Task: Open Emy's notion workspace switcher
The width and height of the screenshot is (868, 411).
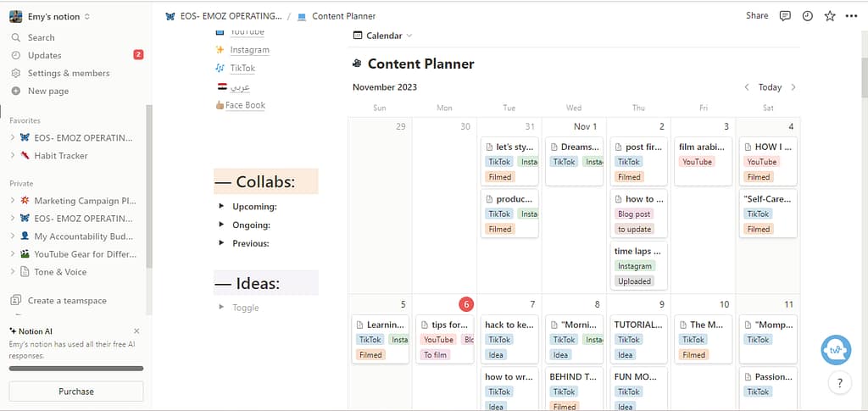Action: pos(49,16)
